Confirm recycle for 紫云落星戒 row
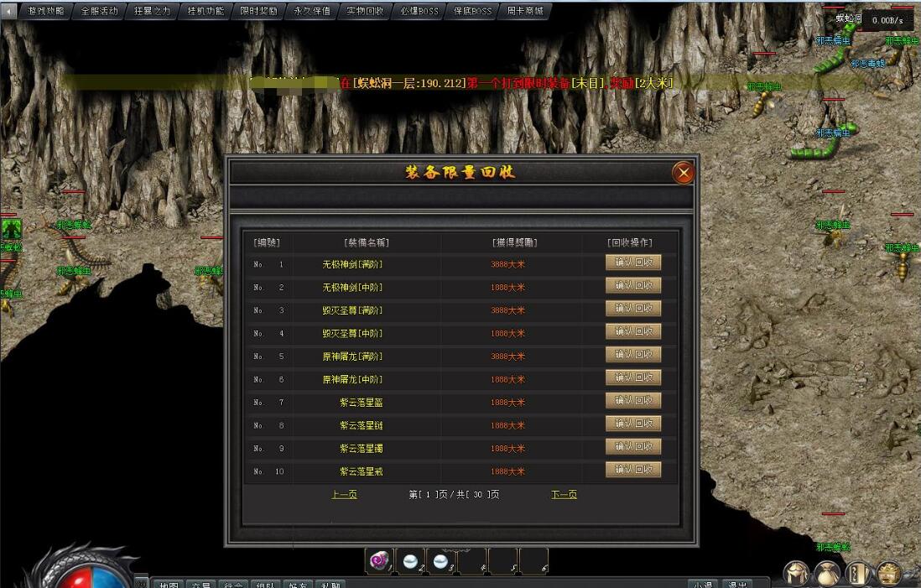The width and height of the screenshot is (921, 588). coord(633,470)
